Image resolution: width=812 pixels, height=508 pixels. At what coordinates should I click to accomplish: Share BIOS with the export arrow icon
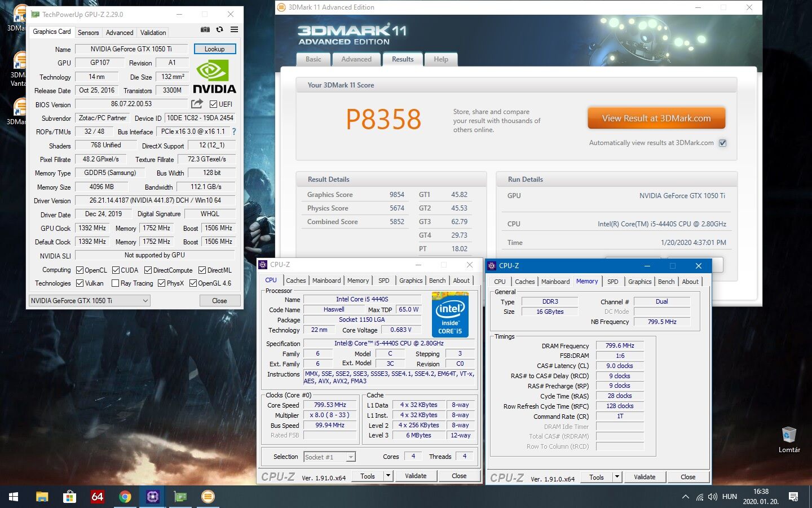pyautogui.click(x=197, y=104)
